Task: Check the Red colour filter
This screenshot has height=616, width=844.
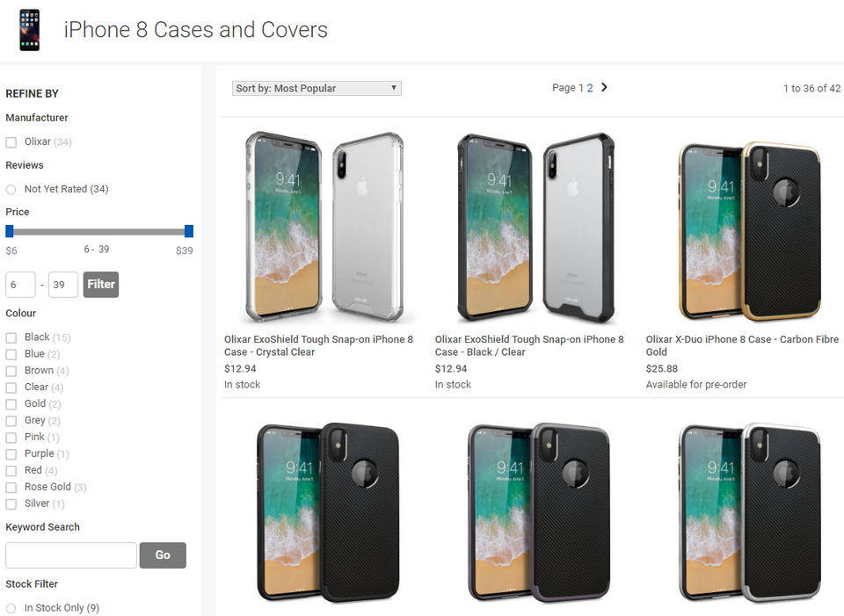Action: coord(10,470)
